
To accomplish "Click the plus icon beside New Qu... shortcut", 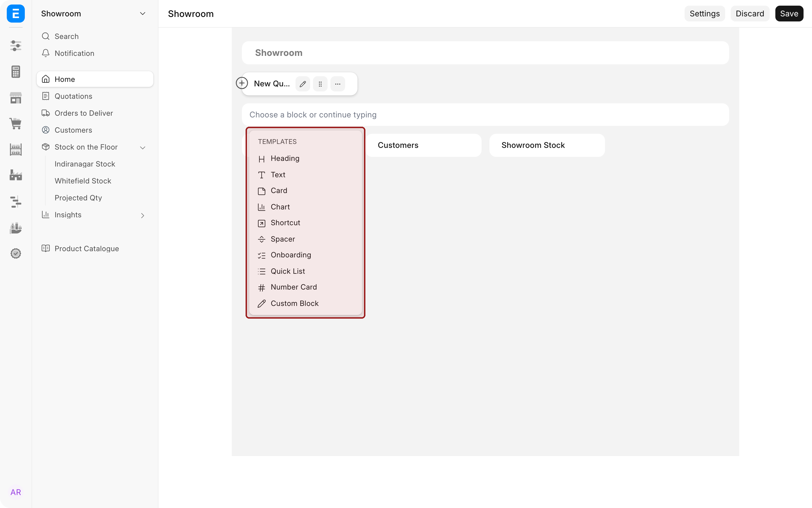I will pos(242,83).
